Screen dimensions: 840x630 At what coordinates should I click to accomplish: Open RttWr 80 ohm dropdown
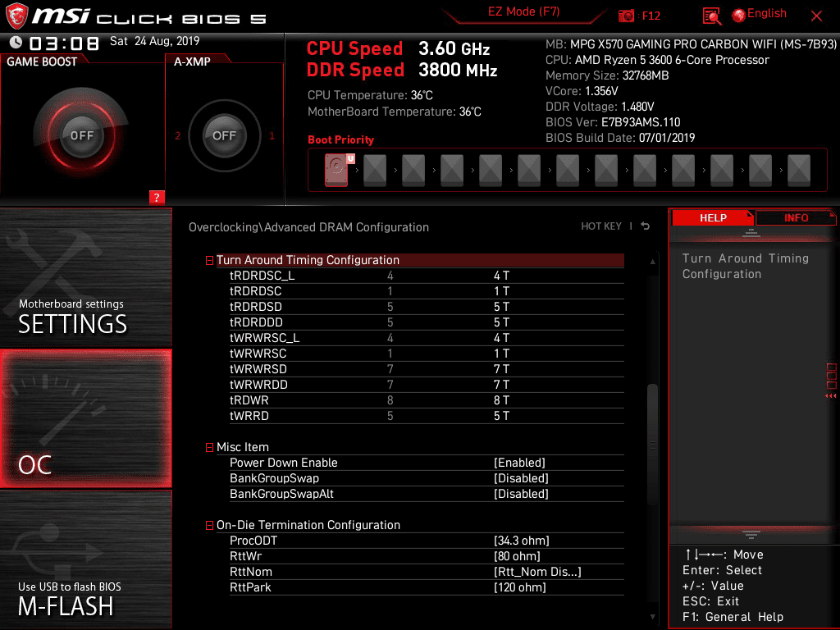point(517,556)
